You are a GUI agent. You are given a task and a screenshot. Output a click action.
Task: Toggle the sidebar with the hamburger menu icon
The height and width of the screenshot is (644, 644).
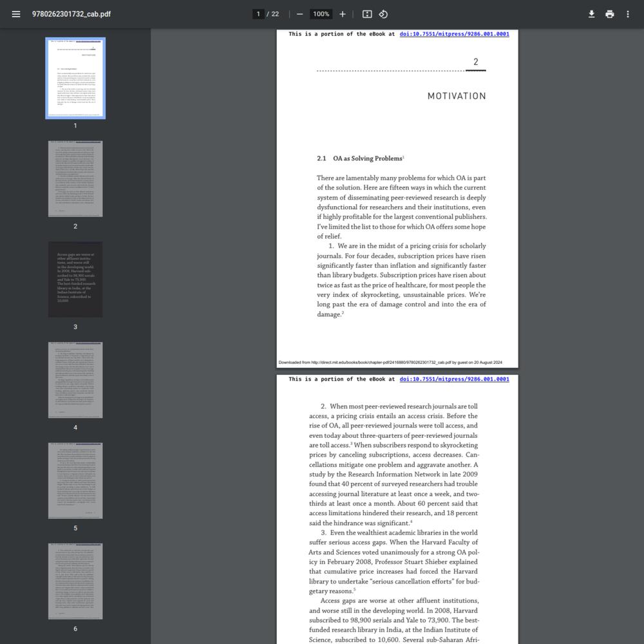tap(16, 14)
